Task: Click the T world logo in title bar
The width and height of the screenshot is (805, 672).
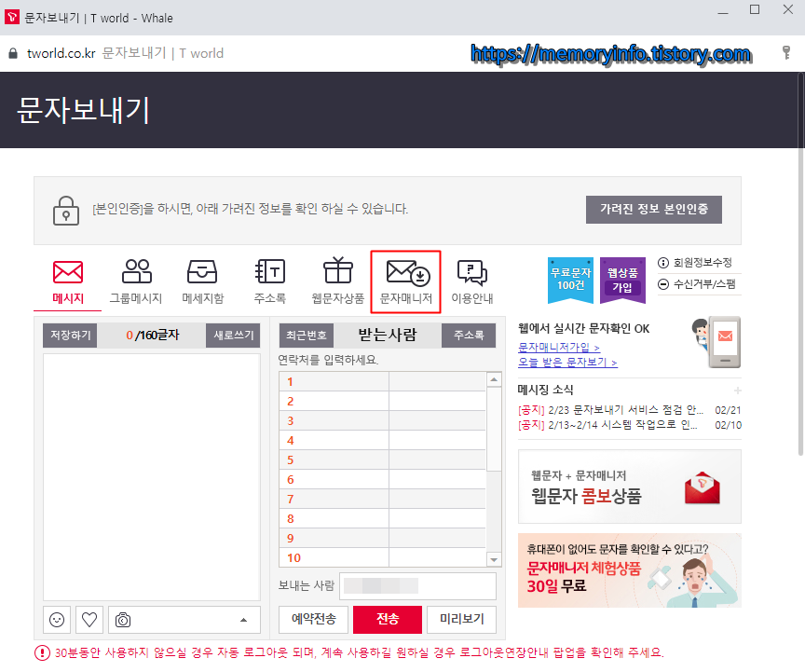Action: point(12,17)
